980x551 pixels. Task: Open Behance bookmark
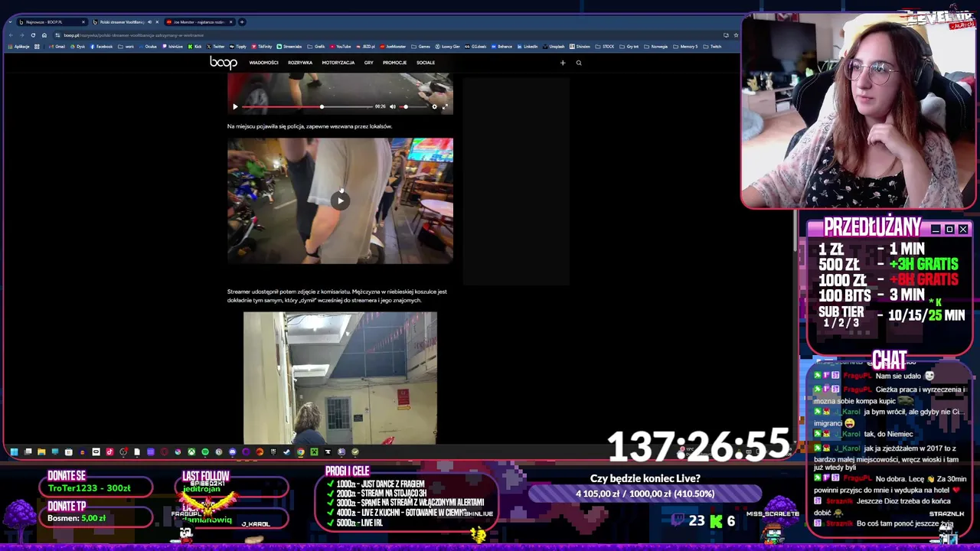(x=501, y=47)
